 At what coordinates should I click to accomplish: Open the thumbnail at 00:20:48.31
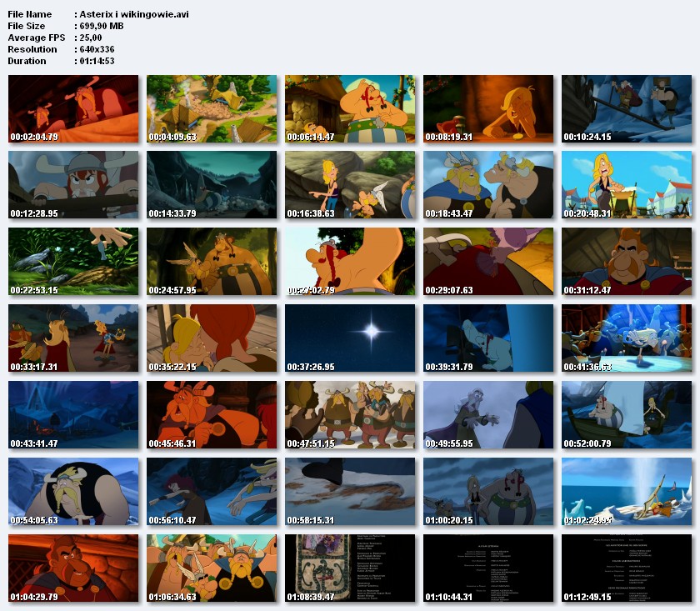click(x=627, y=185)
